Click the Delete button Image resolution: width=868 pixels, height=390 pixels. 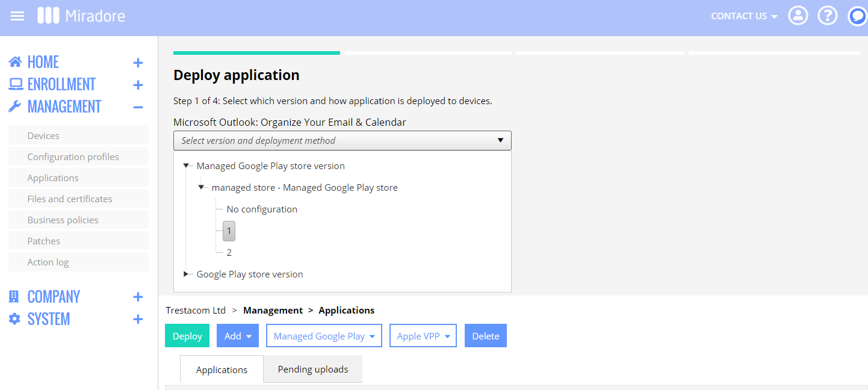486,336
